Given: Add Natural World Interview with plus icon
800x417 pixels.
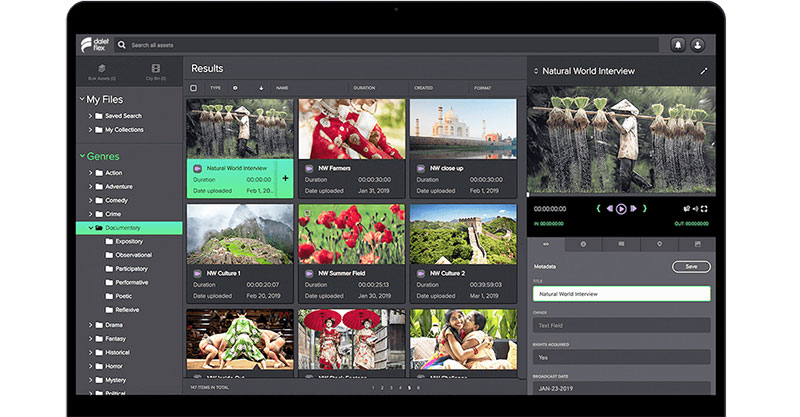Looking at the screenshot, I should (285, 178).
